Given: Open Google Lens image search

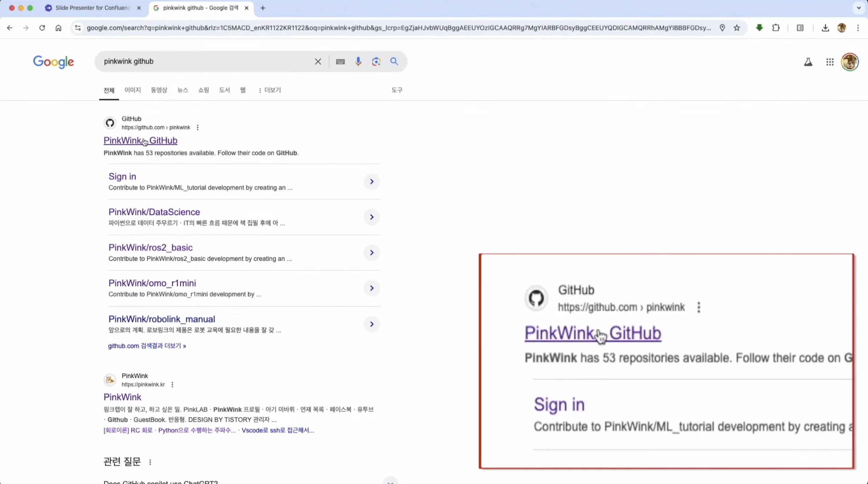Looking at the screenshot, I should coord(376,61).
